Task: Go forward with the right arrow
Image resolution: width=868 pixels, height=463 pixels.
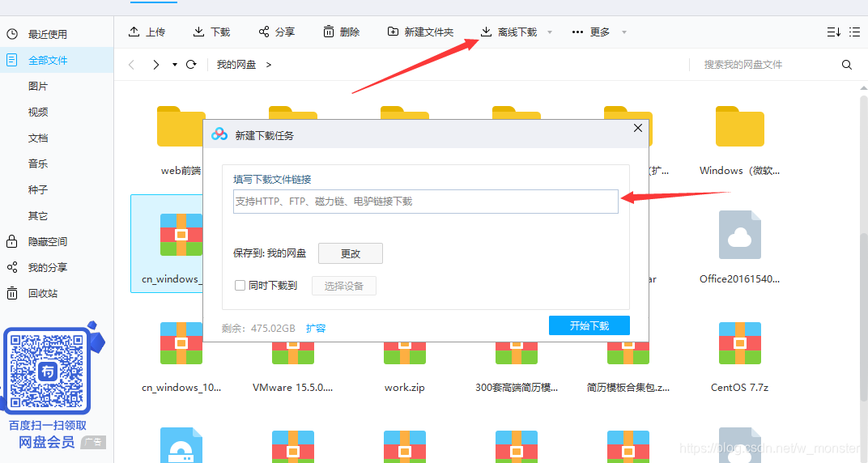Action: click(x=156, y=65)
